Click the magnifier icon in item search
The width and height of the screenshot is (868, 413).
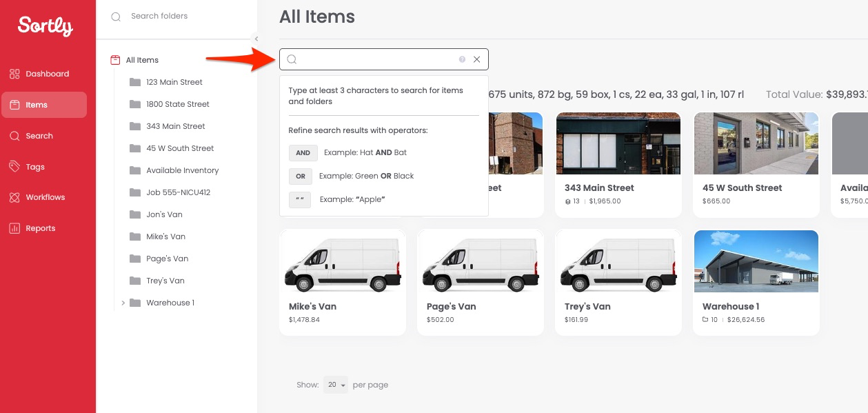tap(292, 59)
